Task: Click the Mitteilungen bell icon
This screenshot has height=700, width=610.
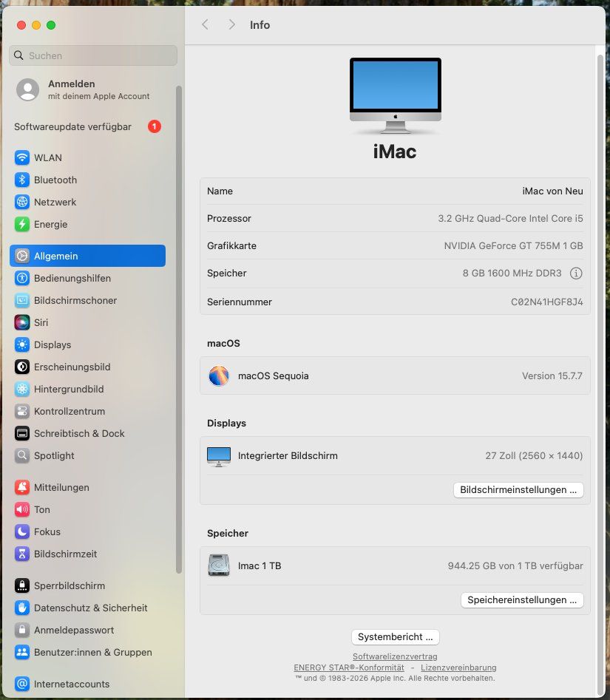Action: point(22,488)
